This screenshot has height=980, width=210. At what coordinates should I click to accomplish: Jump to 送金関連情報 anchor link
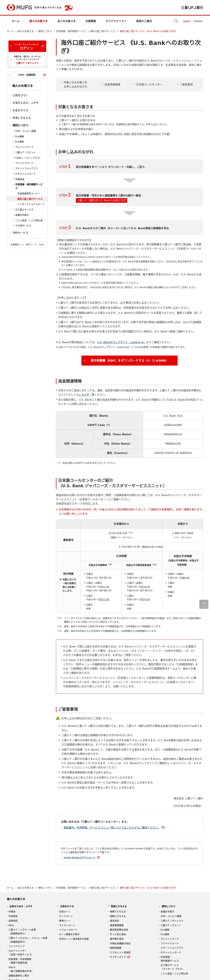111,84
